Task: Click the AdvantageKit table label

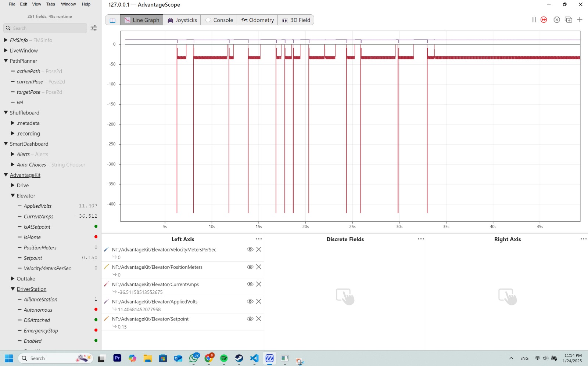Action: click(25, 175)
